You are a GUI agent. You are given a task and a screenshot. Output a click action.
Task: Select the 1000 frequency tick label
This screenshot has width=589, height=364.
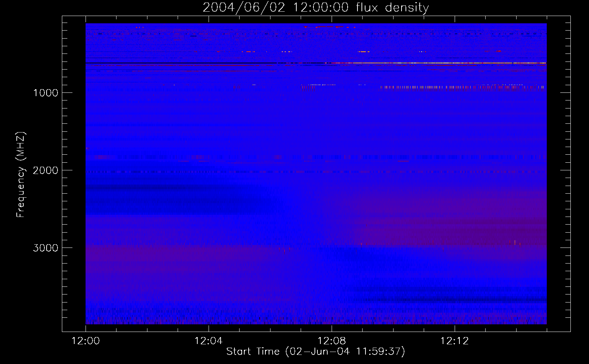46,93
